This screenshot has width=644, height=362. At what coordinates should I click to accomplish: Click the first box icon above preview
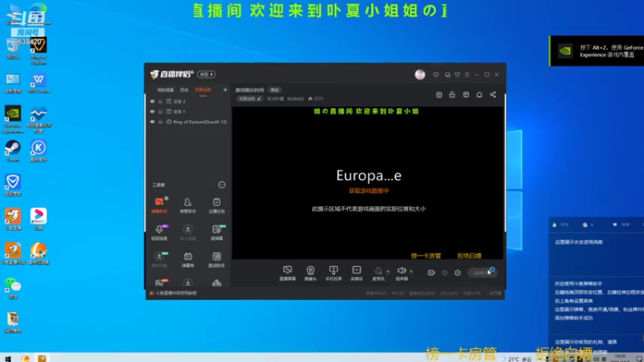click(439, 95)
